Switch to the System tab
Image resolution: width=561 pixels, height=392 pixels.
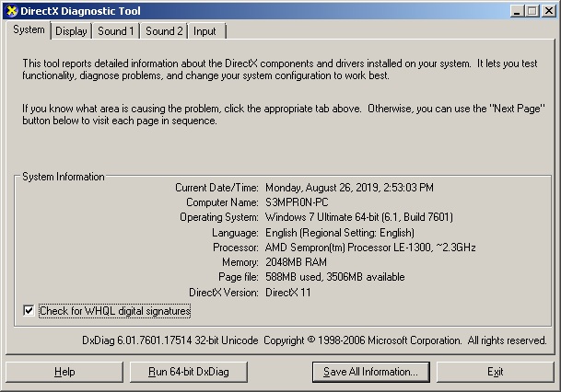[x=29, y=29]
